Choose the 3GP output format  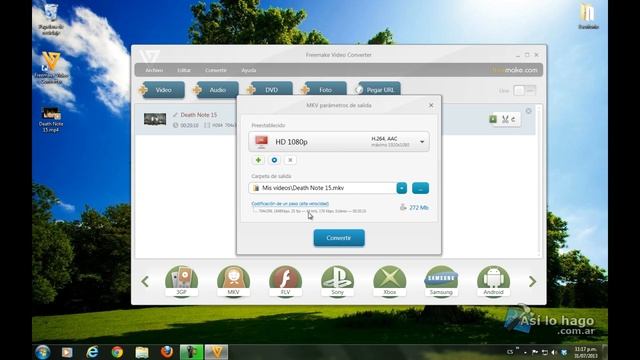[x=181, y=281]
